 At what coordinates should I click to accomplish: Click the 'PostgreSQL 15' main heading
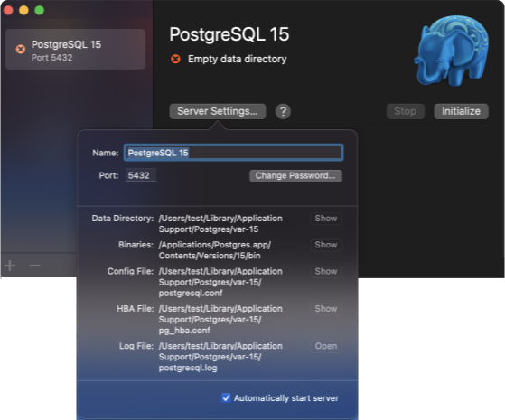pyautogui.click(x=229, y=34)
